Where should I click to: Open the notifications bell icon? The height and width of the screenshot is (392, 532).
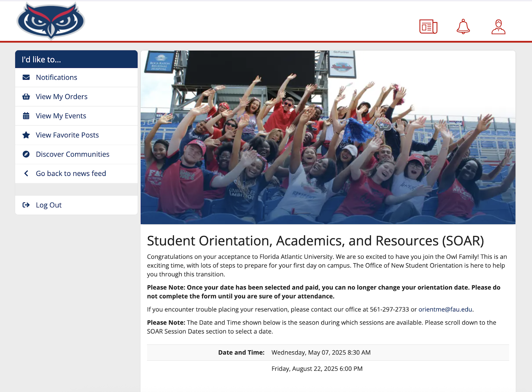463,26
